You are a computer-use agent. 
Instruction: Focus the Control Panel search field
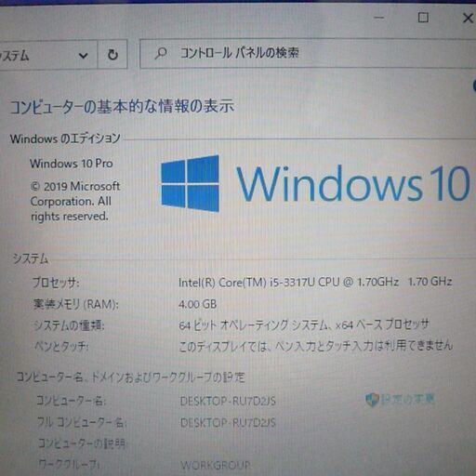coord(308,53)
